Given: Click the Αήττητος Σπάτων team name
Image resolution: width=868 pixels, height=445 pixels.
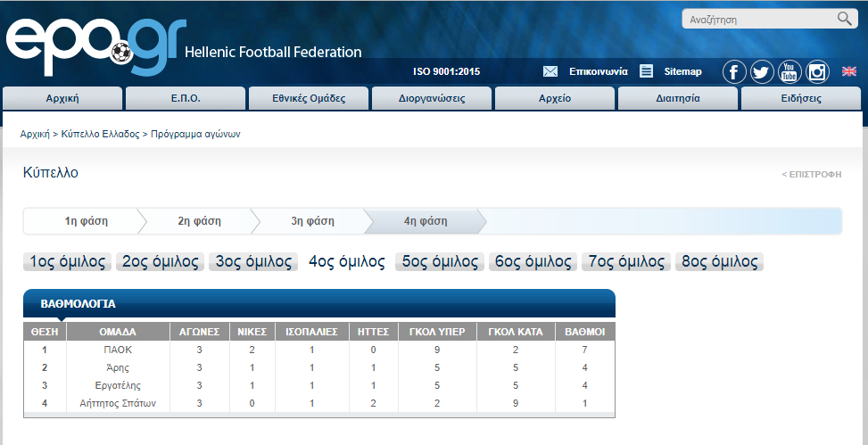Looking at the screenshot, I should (118, 403).
